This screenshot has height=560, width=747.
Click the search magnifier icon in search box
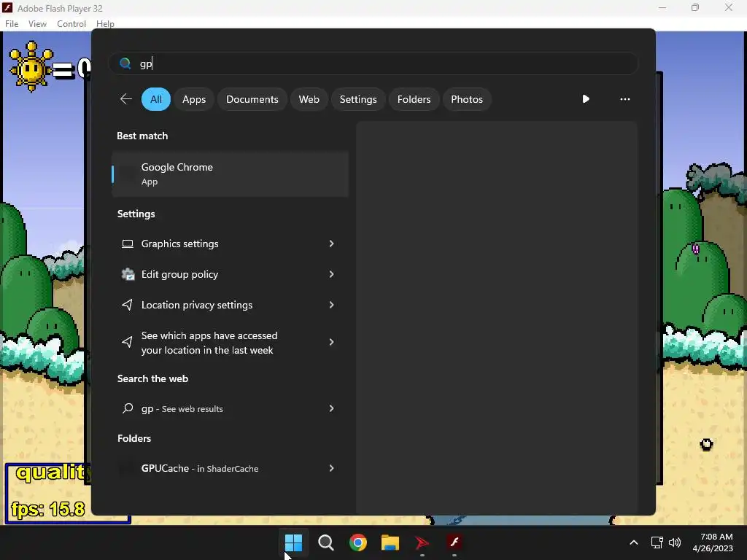coord(125,63)
